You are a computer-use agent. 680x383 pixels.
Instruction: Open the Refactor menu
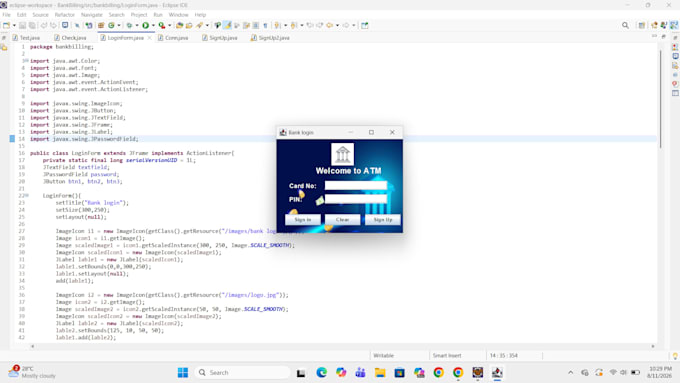(65, 15)
